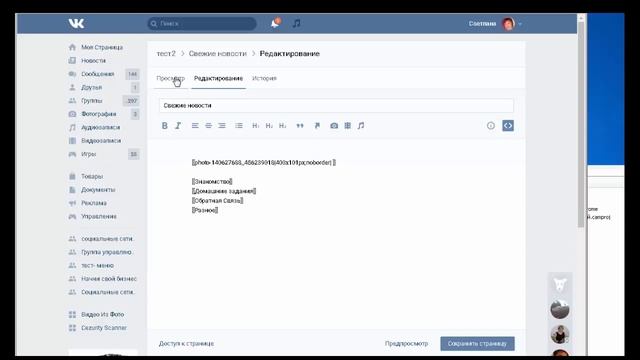640x360 pixels.
Task: Insert bulleted list in editor toolbar
Action: click(x=239, y=126)
